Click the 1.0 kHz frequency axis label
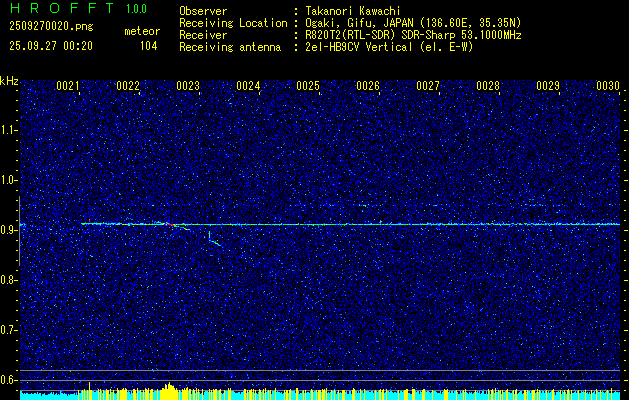 click(10, 180)
